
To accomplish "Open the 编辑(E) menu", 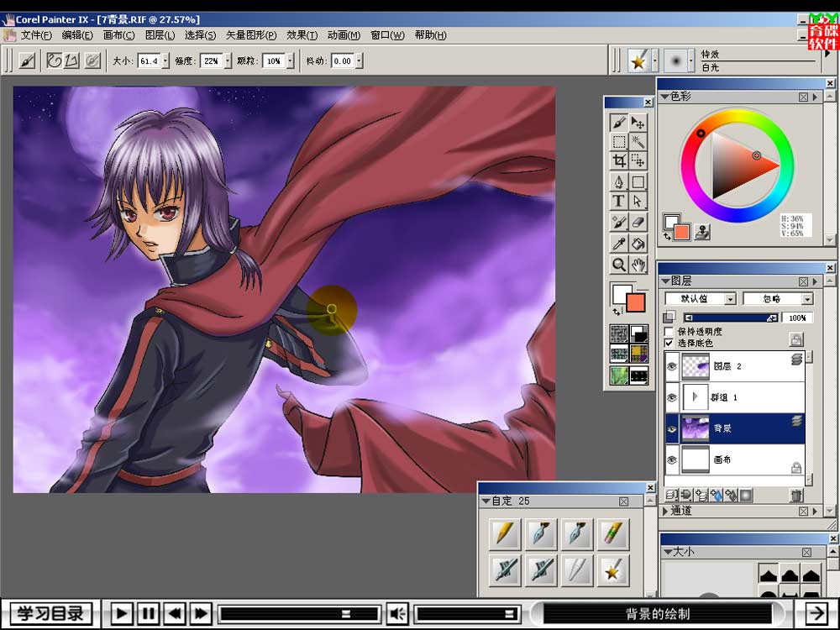I will tap(77, 35).
